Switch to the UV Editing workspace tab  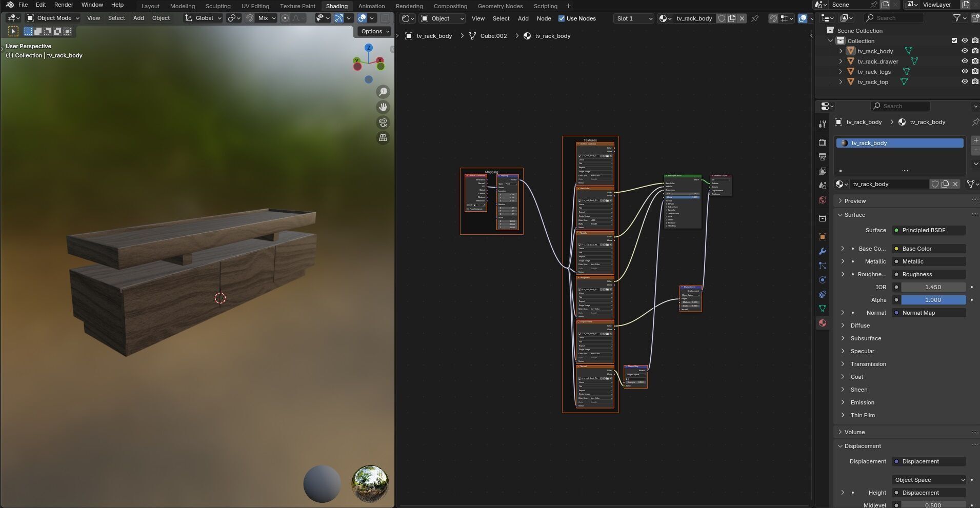click(x=255, y=6)
